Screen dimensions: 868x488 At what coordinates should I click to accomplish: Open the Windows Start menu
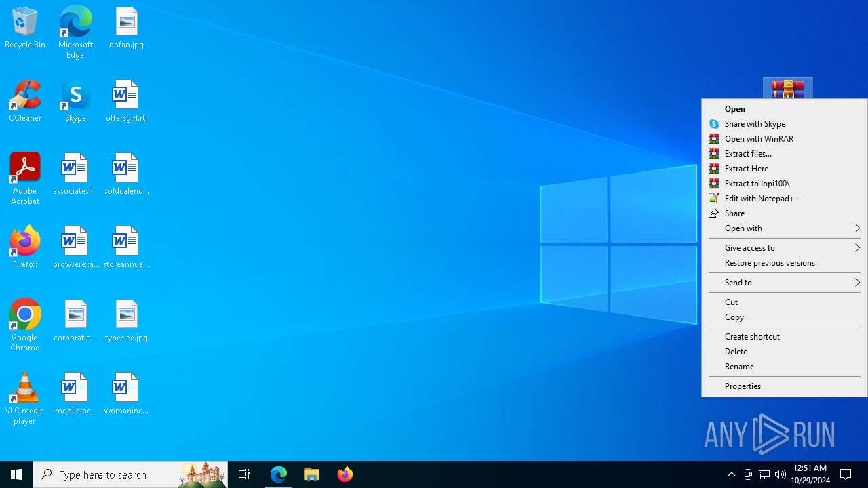pos(16,474)
